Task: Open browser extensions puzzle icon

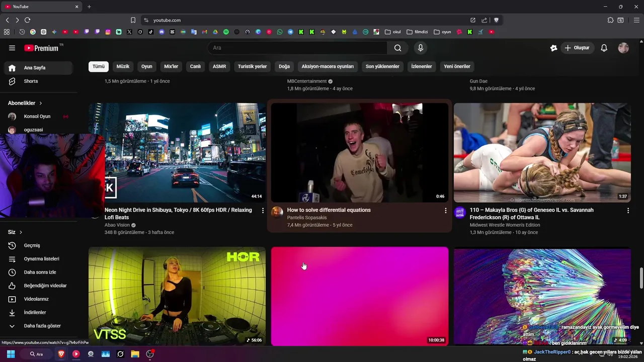Action: click(610, 20)
